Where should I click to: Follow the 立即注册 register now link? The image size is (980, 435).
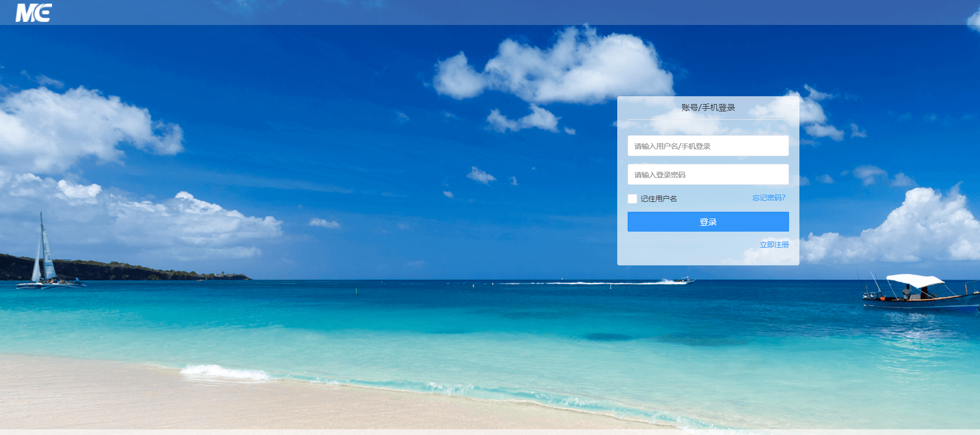pos(774,245)
